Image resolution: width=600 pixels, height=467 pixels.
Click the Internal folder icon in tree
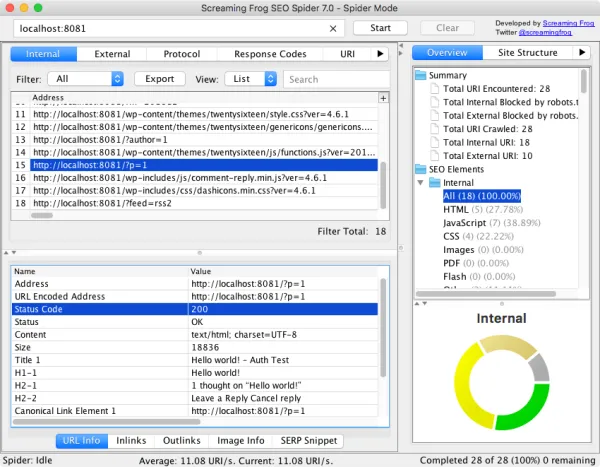coord(434,183)
